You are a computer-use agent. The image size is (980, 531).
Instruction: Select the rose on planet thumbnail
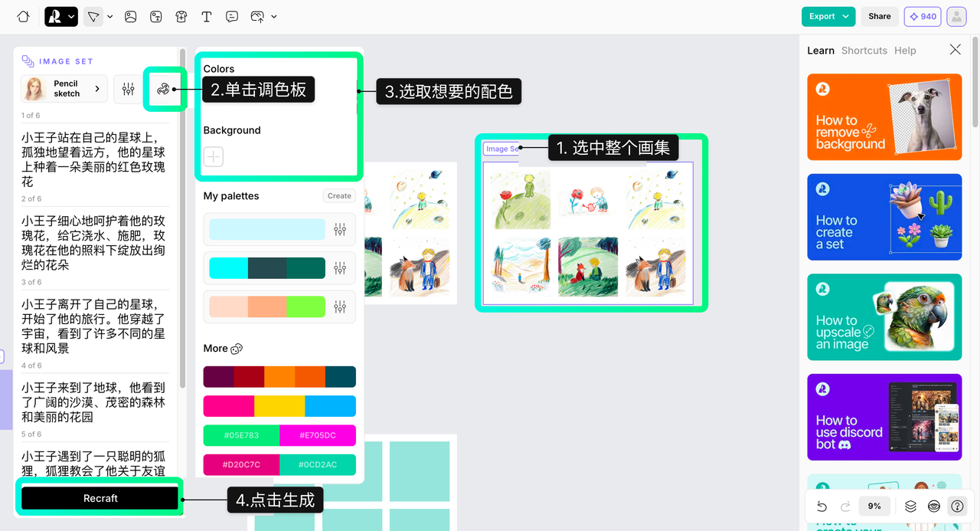[x=521, y=199]
